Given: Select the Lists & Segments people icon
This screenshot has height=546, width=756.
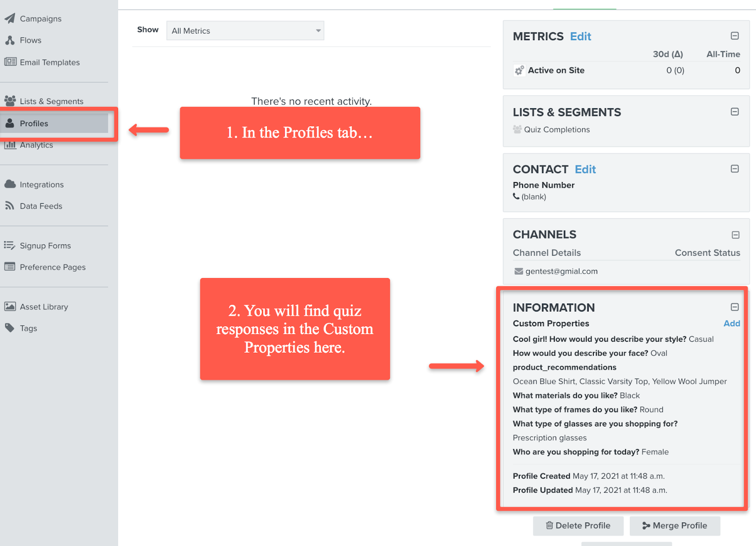Looking at the screenshot, I should point(10,101).
